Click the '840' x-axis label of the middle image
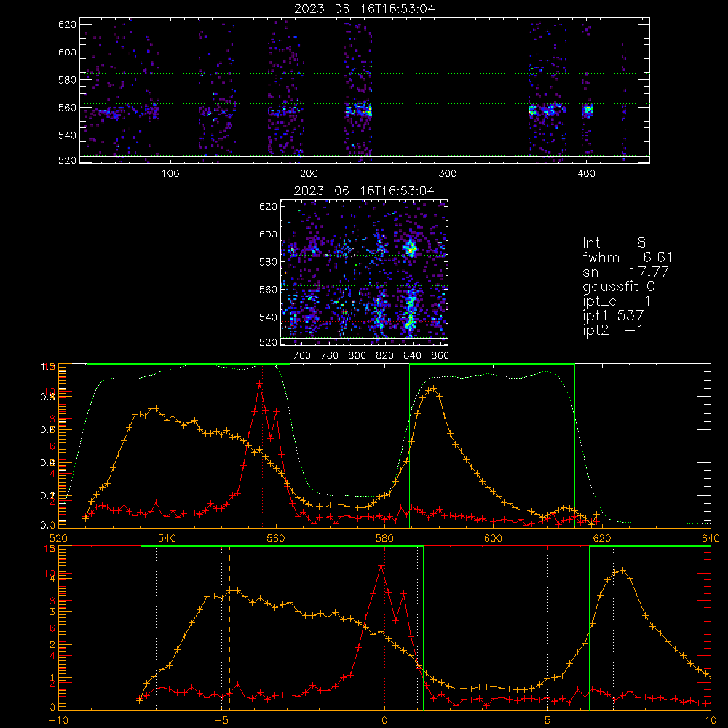Image resolution: width=728 pixels, height=728 pixels. [x=412, y=356]
